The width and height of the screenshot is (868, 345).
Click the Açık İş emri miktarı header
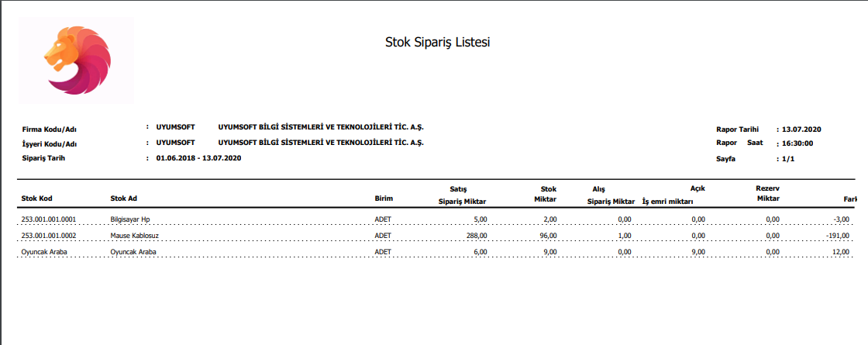pos(672,195)
